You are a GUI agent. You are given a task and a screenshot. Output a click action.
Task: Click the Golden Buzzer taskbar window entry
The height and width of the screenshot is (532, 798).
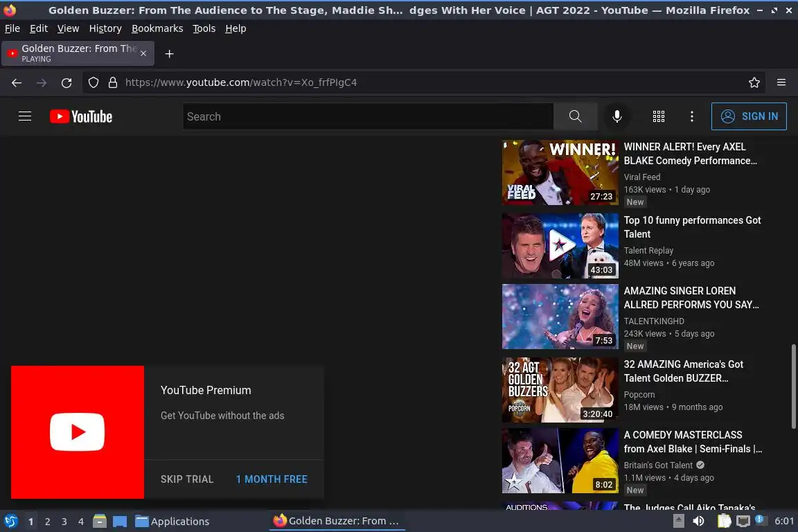[x=337, y=521]
